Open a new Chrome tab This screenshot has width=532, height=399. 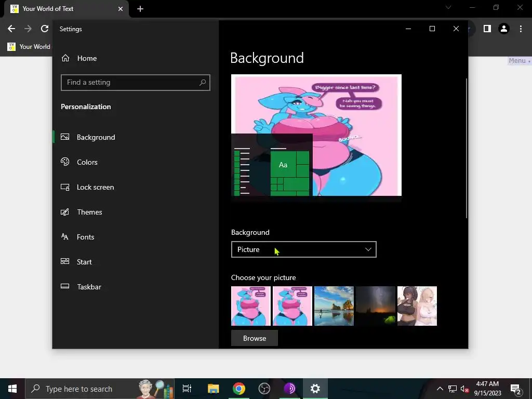click(x=140, y=9)
